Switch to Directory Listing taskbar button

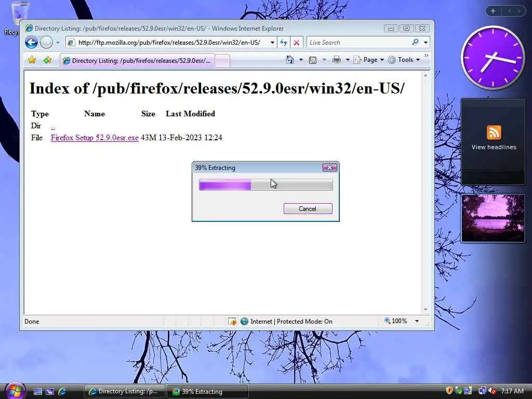coord(124,392)
